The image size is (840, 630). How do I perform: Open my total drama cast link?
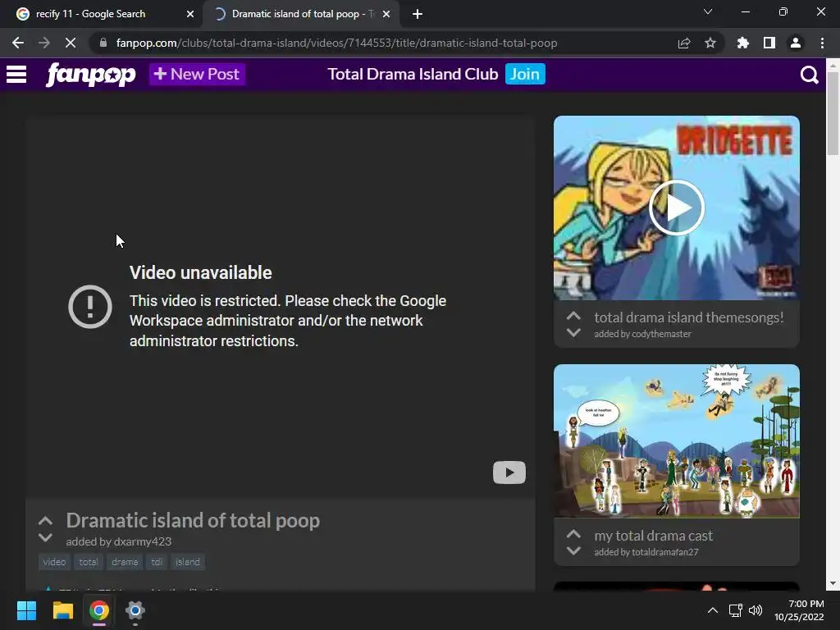click(654, 536)
